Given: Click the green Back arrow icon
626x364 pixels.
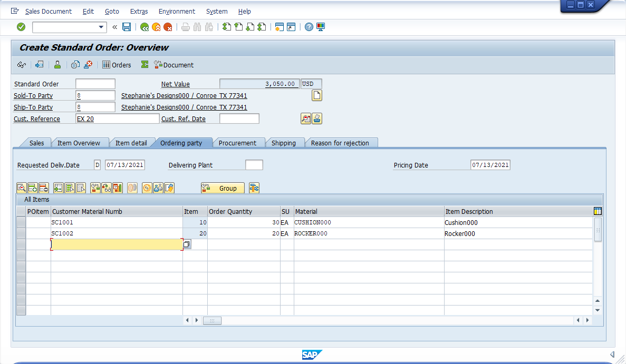Looking at the screenshot, I should click(x=145, y=27).
